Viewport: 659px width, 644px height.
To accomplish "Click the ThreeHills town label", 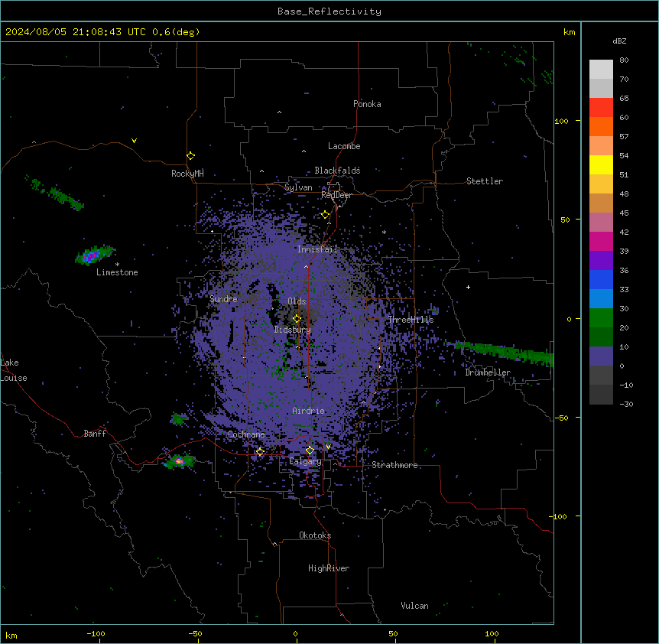I will point(411,320).
